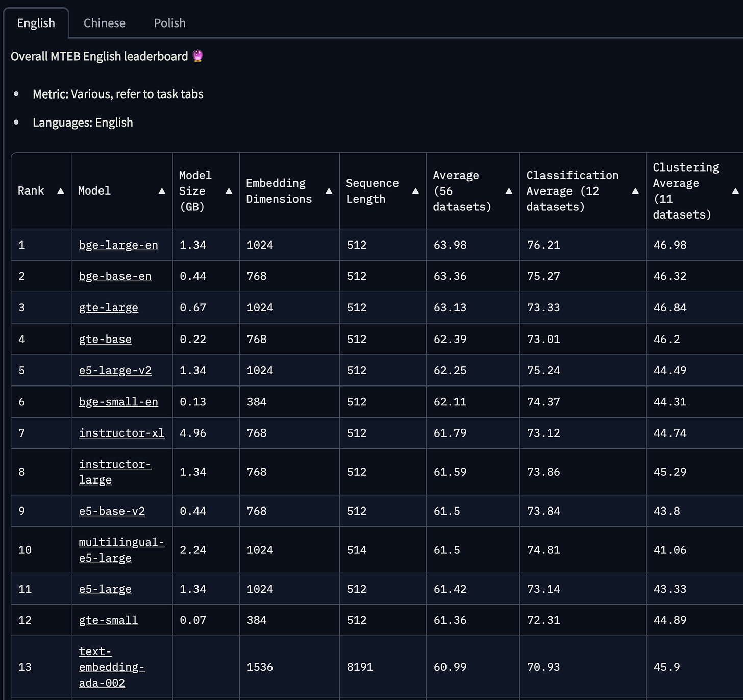Open the e5-large-v2 model link

point(115,370)
